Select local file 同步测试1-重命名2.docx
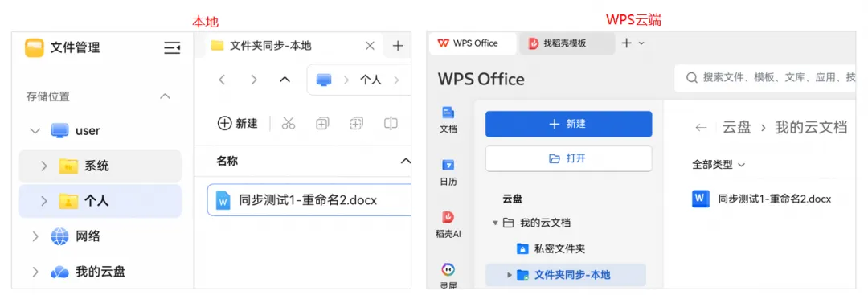This screenshot has width=868, height=295. coord(309,200)
